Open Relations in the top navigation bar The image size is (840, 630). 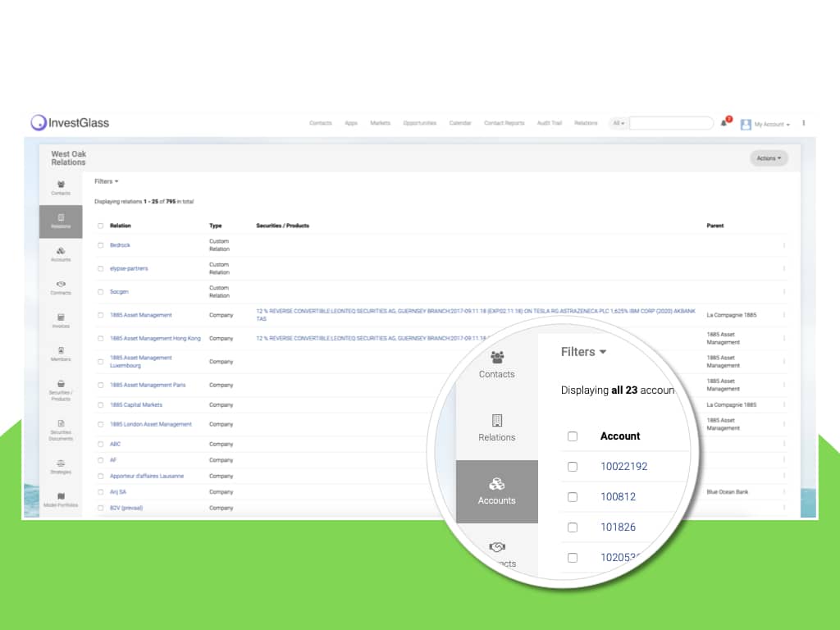pyautogui.click(x=586, y=123)
